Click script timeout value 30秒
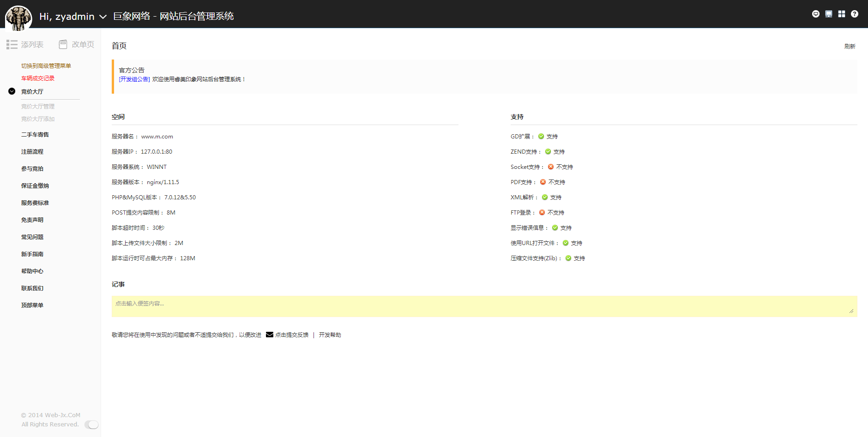Screen dimensions: 868x437 point(158,228)
